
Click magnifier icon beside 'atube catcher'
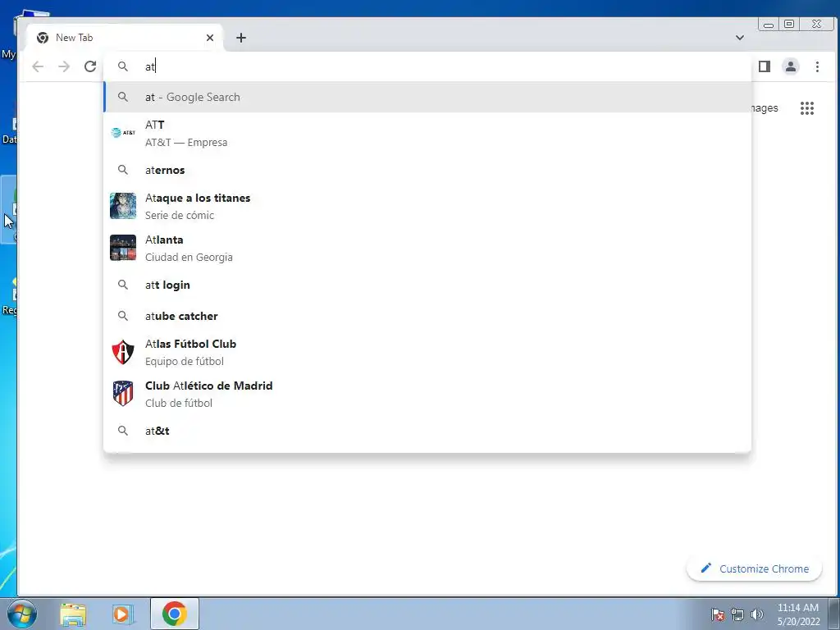123,316
